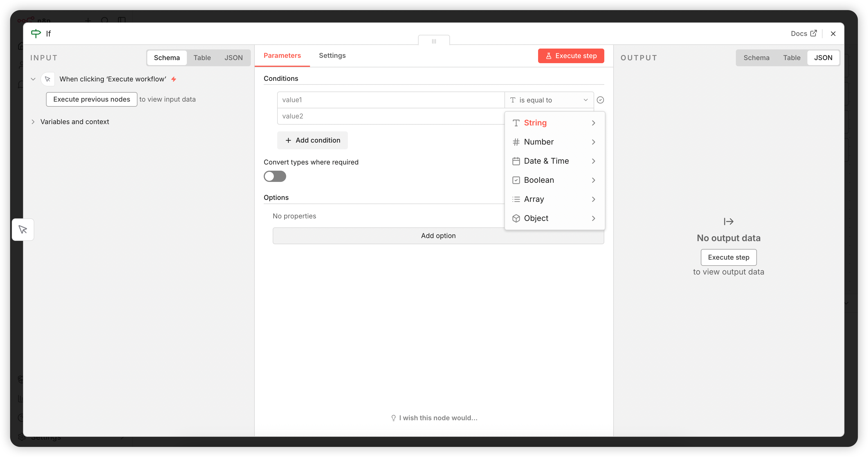Viewport: 868px width, 457px height.
Task: Switch to the Settings tab
Action: pos(332,56)
